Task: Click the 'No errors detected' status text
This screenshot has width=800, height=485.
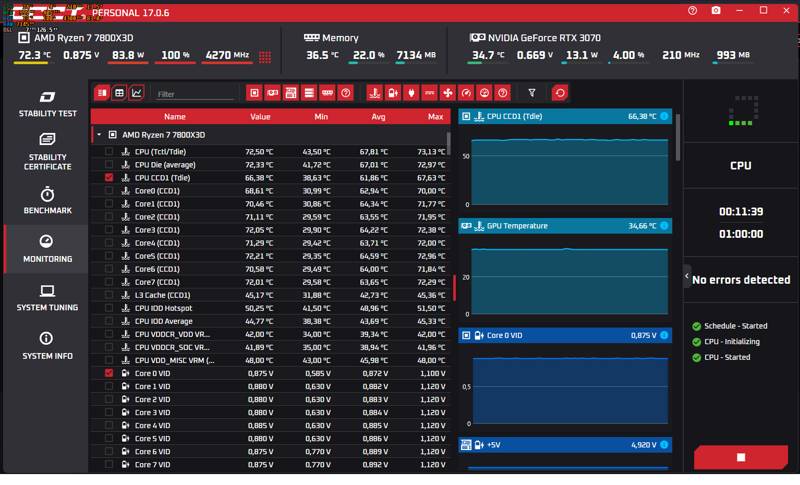Action: pos(741,279)
